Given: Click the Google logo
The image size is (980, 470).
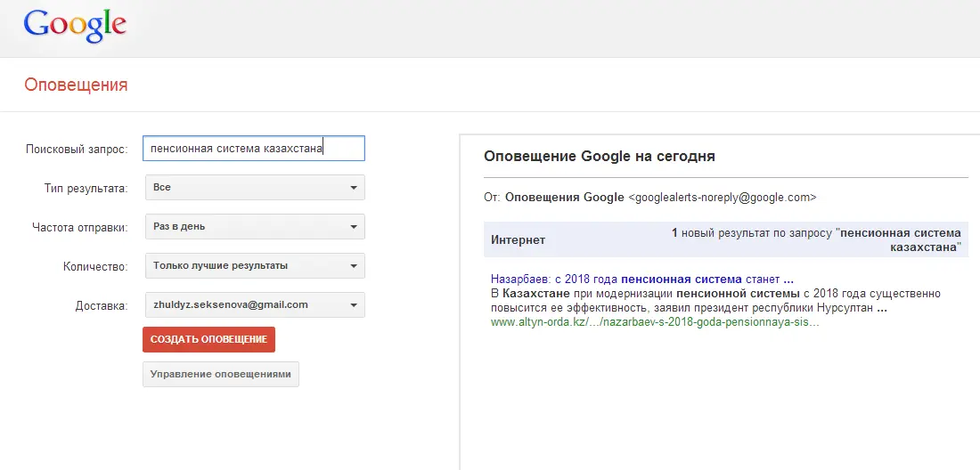Looking at the screenshot, I should point(75,27).
